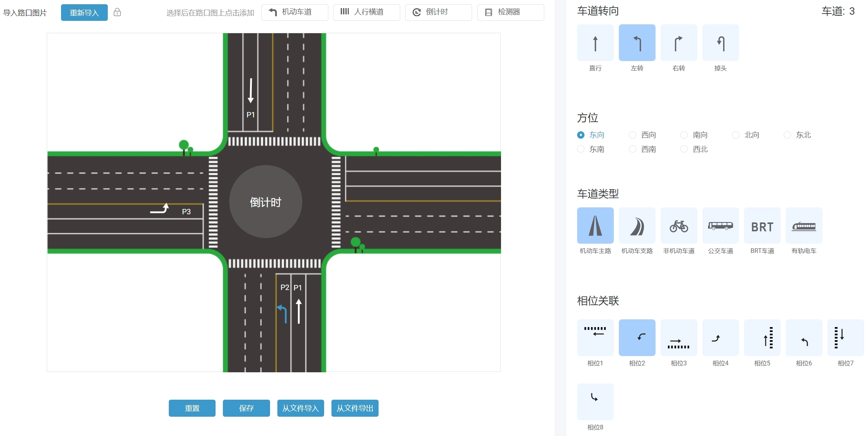
Task: Click the 机动车道 toolbar item
Action: [294, 12]
